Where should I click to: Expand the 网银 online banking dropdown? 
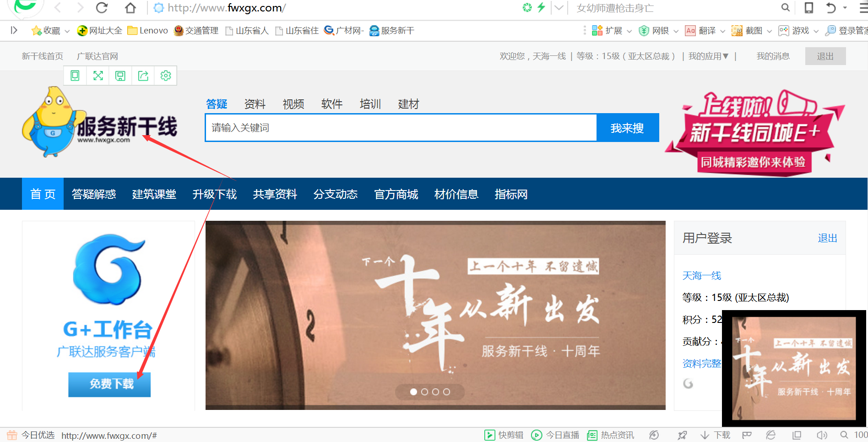(x=676, y=31)
